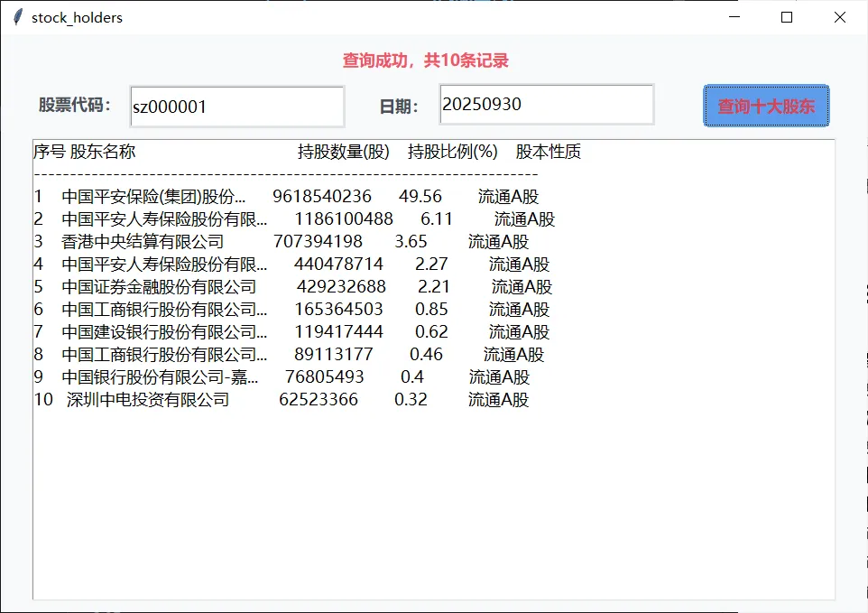Select the status text 查询成功，共10条记录

point(425,60)
